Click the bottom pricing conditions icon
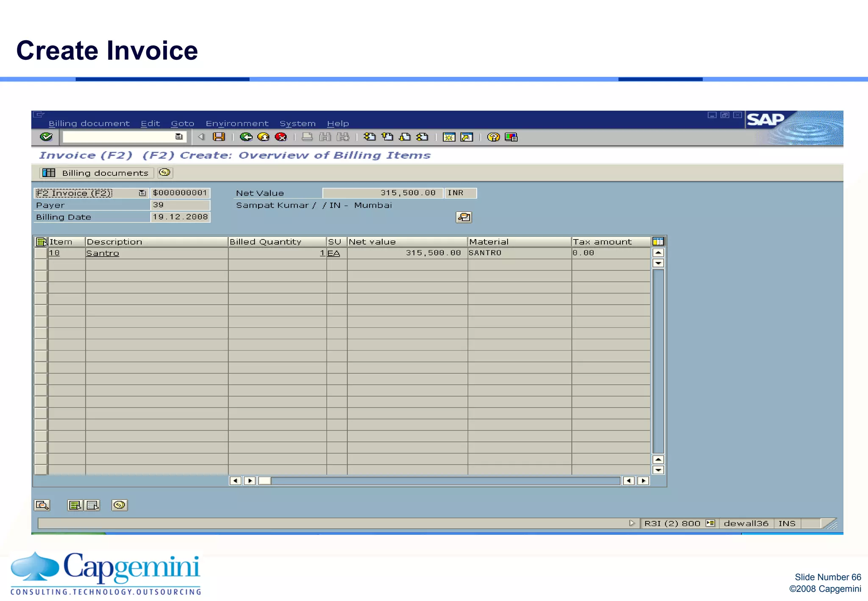Image resolution: width=868 pixels, height=601 pixels. [120, 505]
